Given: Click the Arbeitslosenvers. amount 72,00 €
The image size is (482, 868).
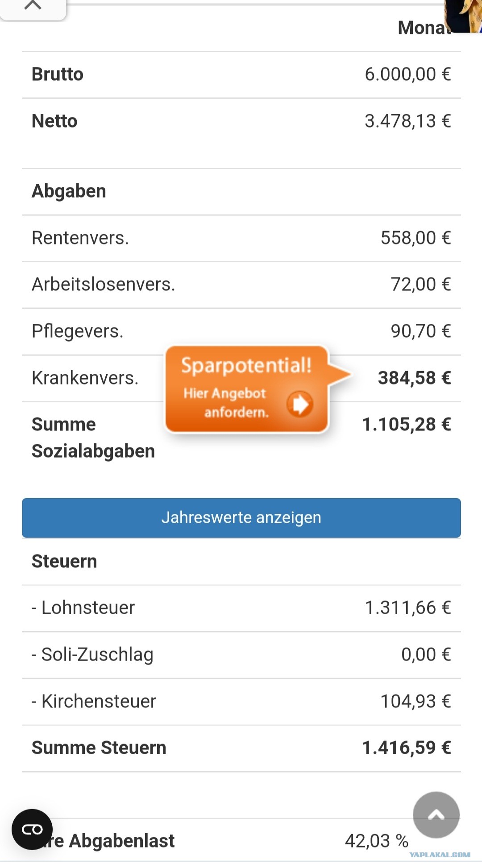Looking at the screenshot, I should click(421, 284).
